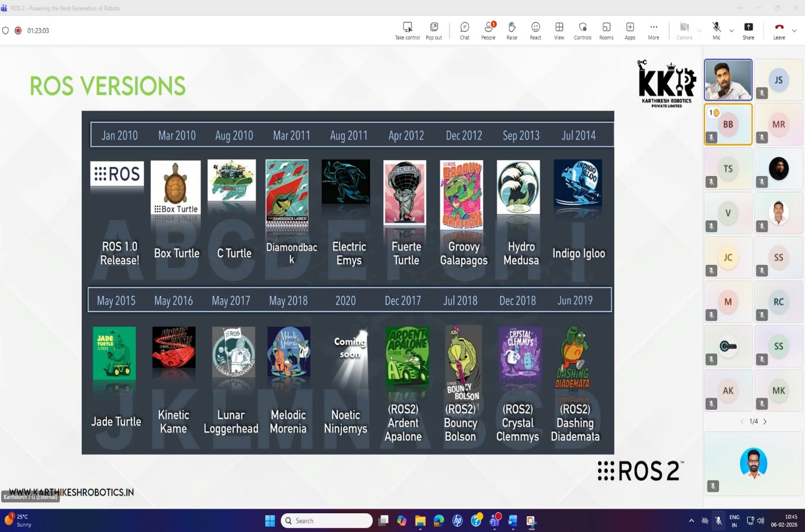Expand the Mic options dropdown arrow
This screenshot has height=532, width=805.
click(x=731, y=31)
